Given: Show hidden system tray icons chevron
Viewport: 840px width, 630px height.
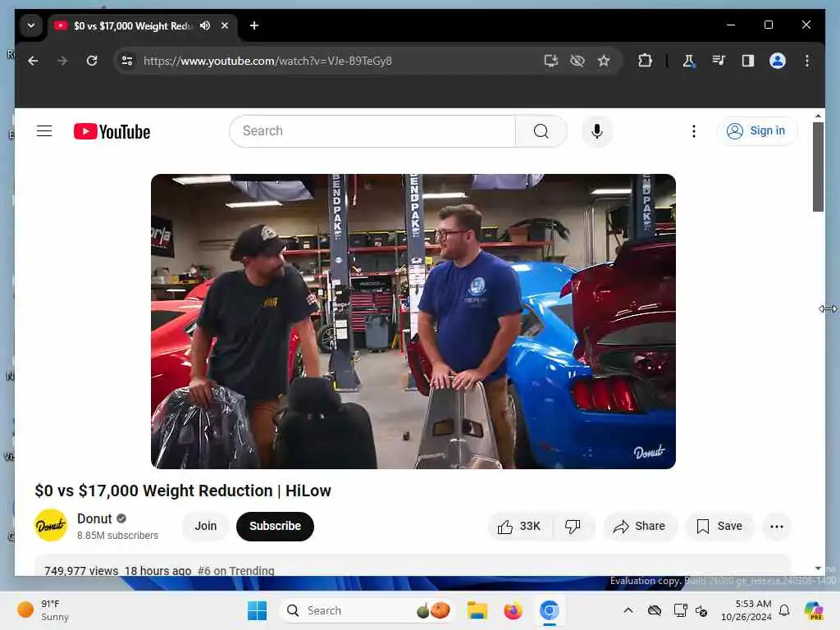Looking at the screenshot, I should 628,610.
